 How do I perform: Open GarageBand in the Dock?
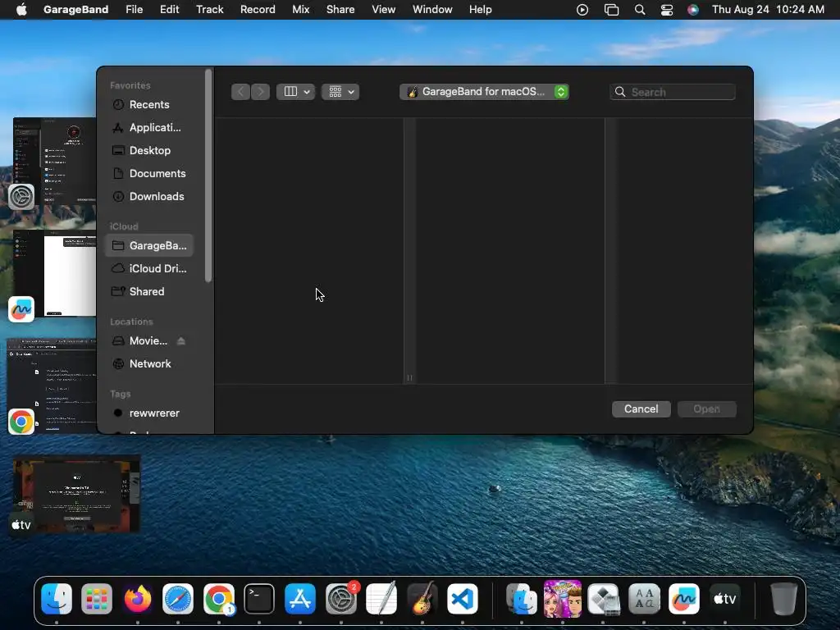[422, 598]
